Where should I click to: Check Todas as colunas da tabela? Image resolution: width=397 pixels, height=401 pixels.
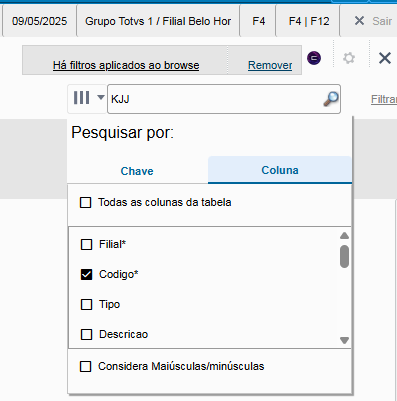(x=86, y=202)
